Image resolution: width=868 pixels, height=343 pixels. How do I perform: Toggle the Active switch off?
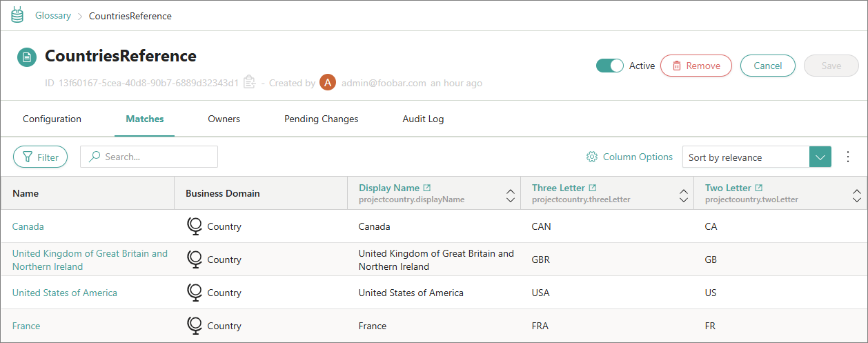coord(610,66)
